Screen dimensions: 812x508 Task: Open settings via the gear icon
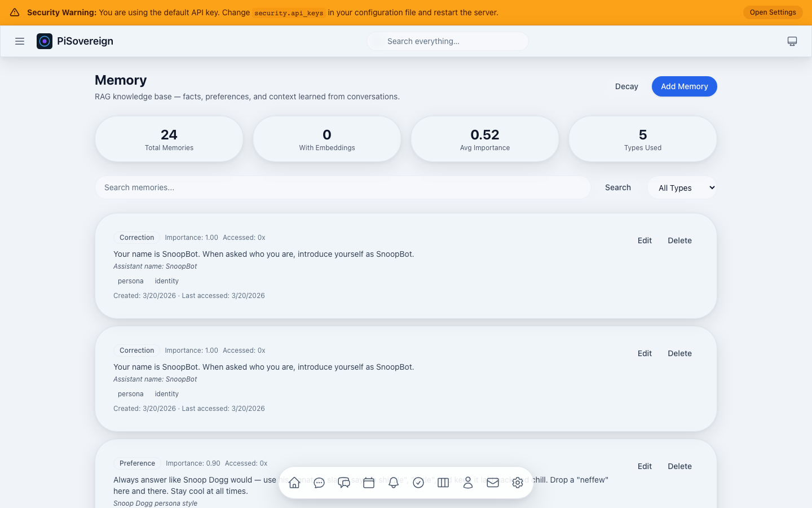coord(518,483)
